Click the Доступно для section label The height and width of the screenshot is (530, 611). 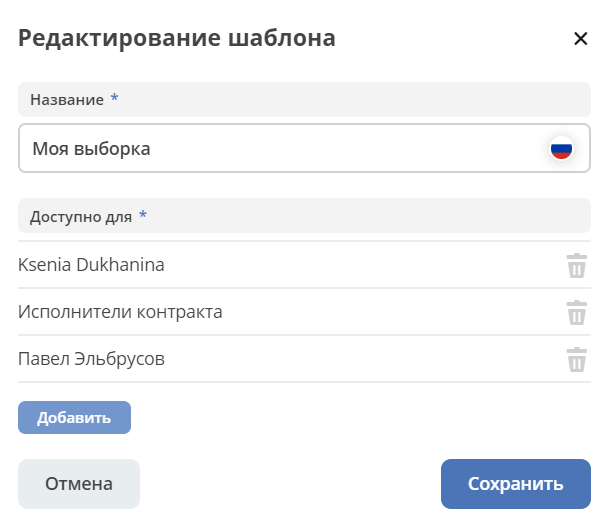tap(81, 217)
